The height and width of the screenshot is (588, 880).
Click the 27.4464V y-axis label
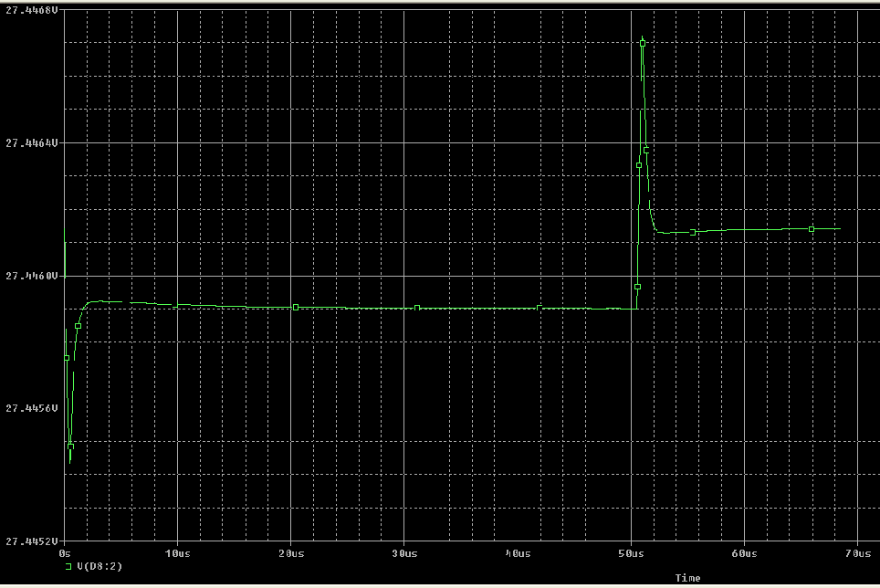31,143
